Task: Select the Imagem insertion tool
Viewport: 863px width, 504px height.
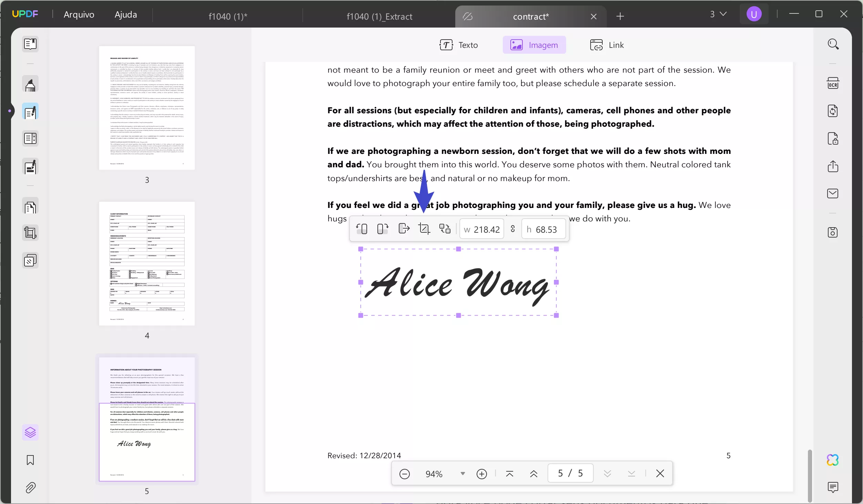Action: click(x=533, y=44)
